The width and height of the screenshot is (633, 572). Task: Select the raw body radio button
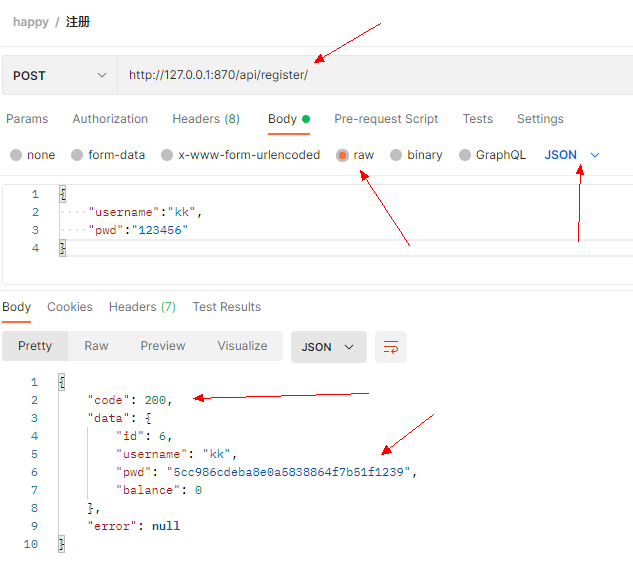coord(342,155)
